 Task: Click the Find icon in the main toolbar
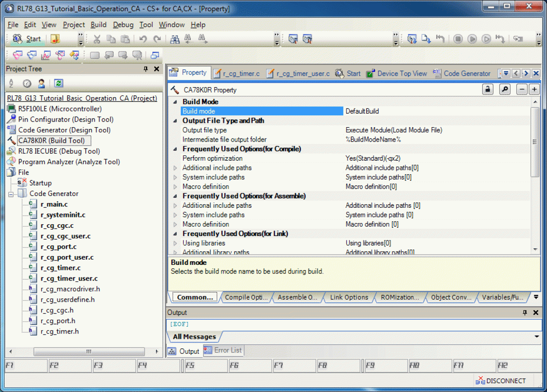coord(175,39)
